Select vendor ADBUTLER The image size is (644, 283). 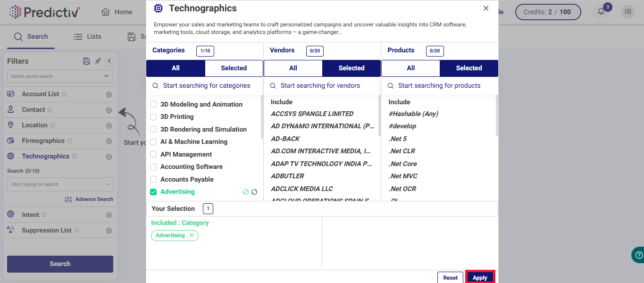tap(287, 176)
